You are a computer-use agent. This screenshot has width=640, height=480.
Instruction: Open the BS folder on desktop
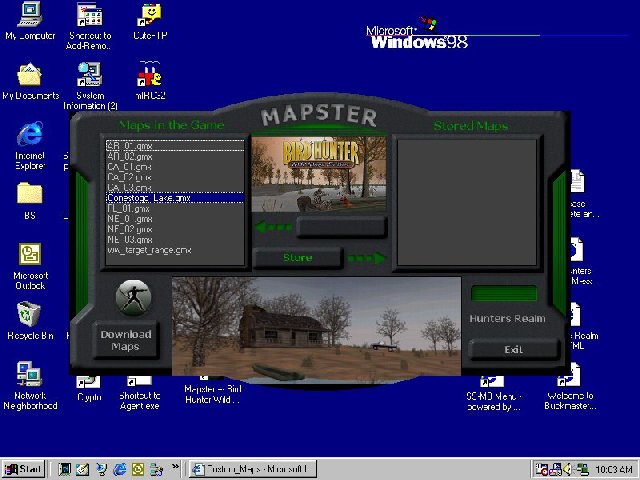click(x=29, y=201)
